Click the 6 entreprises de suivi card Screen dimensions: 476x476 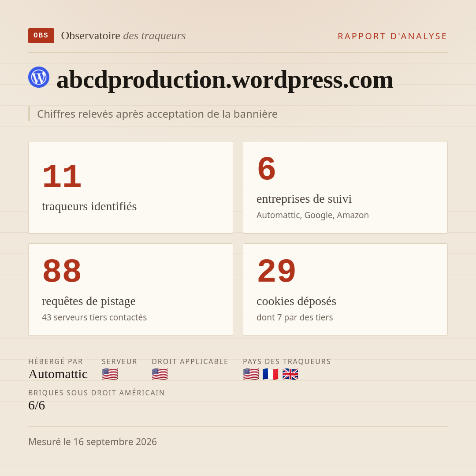coord(345,187)
